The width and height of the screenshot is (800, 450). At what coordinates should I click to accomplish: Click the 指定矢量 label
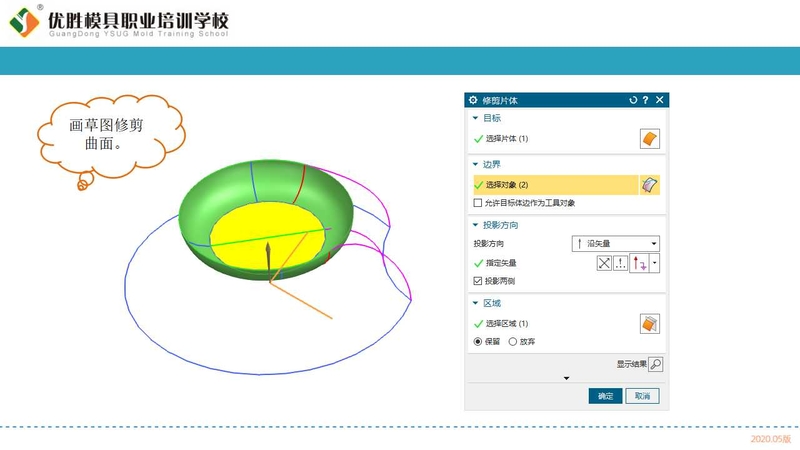click(501, 263)
